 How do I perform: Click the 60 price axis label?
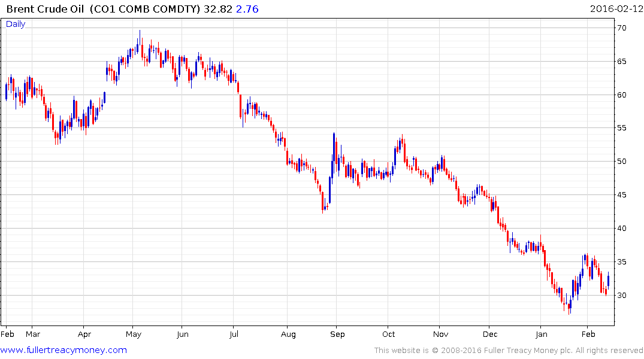click(621, 95)
